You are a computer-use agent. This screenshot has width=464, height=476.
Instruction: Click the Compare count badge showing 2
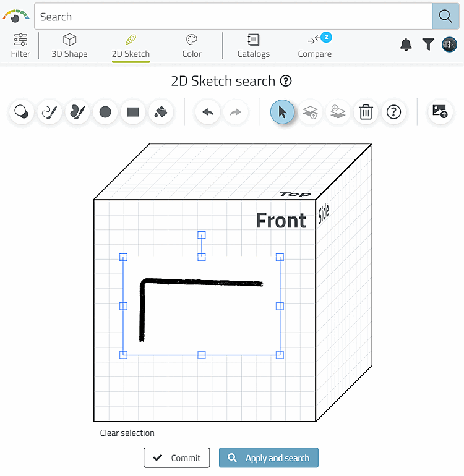326,37
